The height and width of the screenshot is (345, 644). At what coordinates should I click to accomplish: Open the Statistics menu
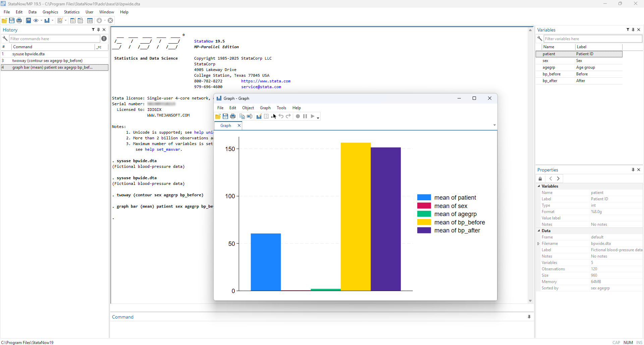coord(72,12)
